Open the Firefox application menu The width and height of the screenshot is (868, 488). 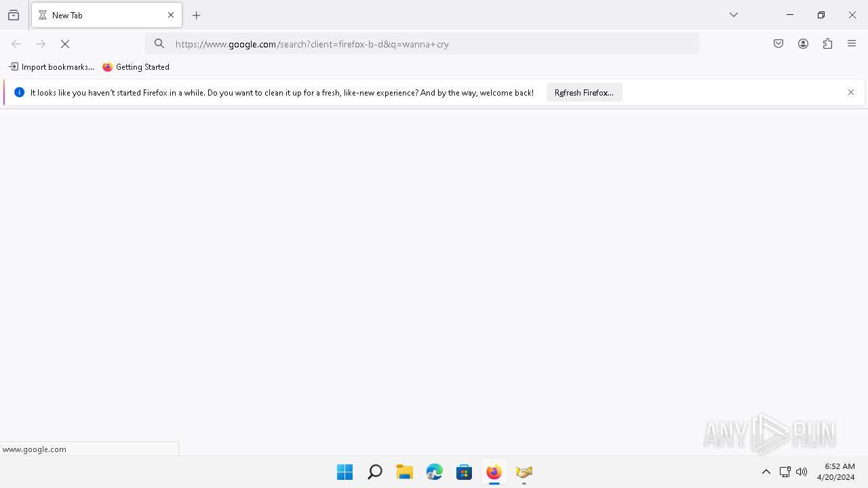coord(852,44)
